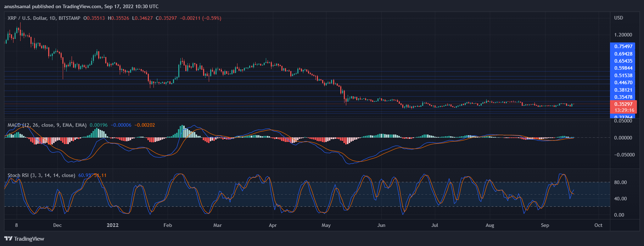Click the MACD 0.05000 axis value
The width and height of the screenshot is (644, 246).
pyautogui.click(x=623, y=121)
